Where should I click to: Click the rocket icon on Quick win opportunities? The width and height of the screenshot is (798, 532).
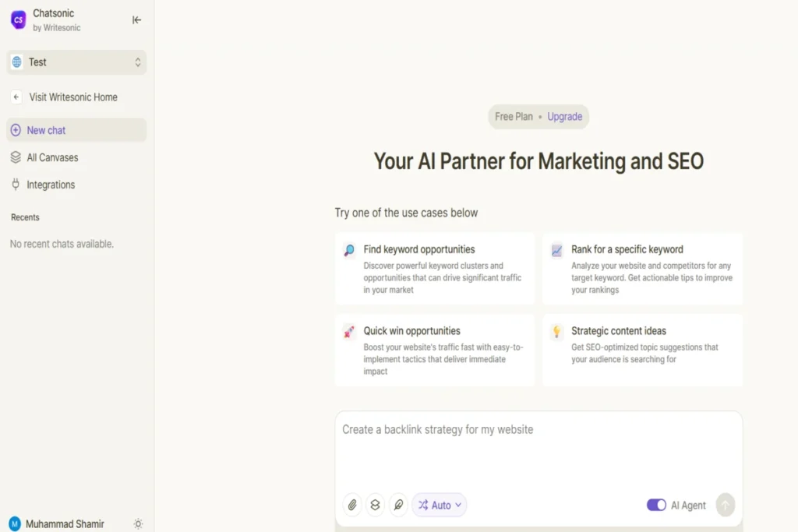pyautogui.click(x=349, y=332)
